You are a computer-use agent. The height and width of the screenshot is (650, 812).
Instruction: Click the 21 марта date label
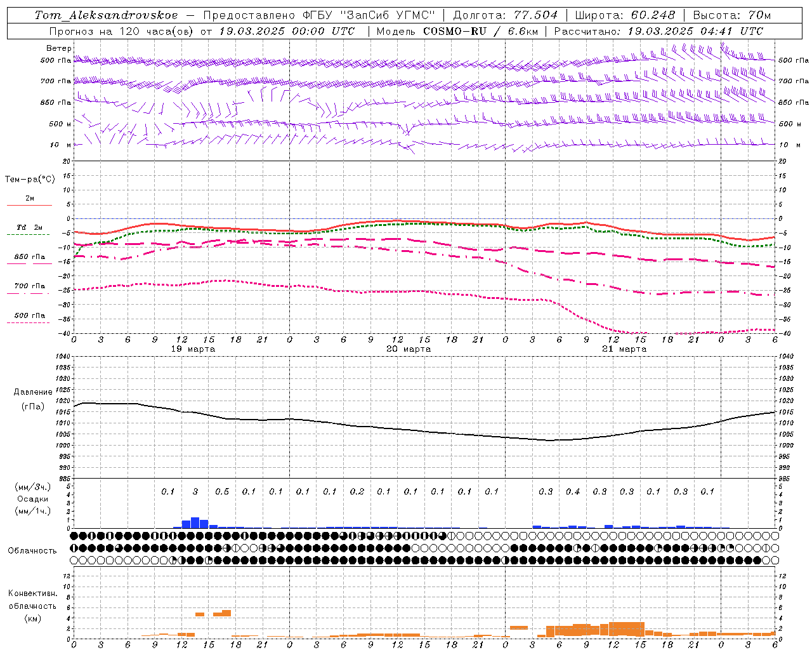pyautogui.click(x=624, y=349)
